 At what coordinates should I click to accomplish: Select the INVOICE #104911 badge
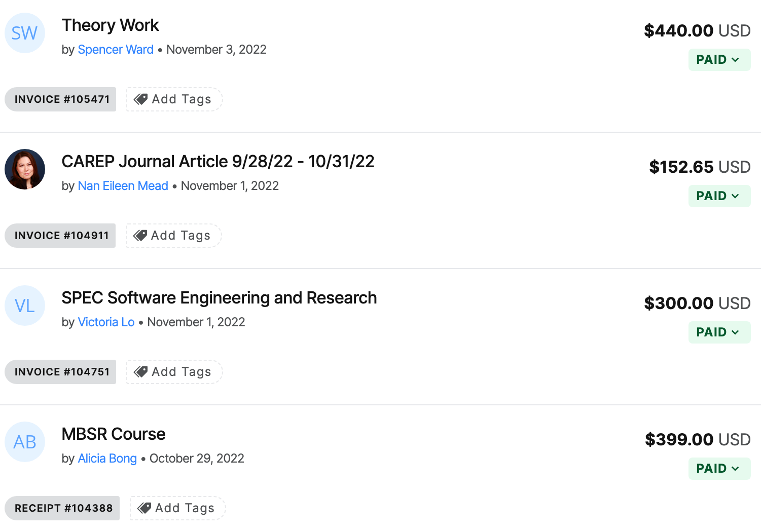[60, 236]
